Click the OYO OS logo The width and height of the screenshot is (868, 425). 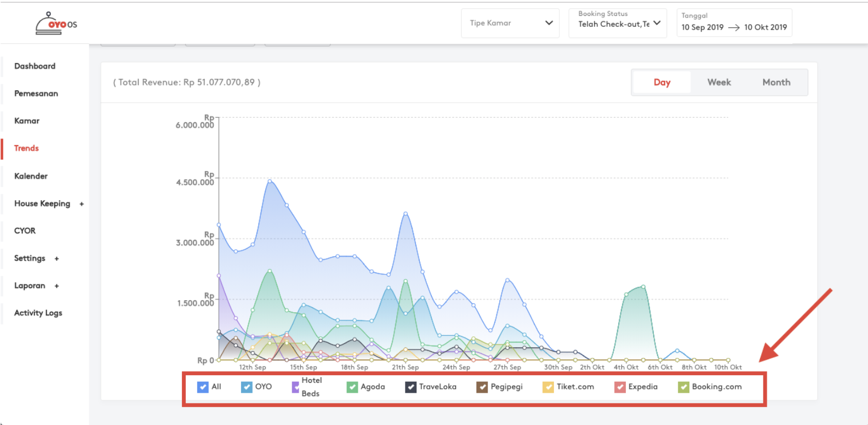pos(56,24)
